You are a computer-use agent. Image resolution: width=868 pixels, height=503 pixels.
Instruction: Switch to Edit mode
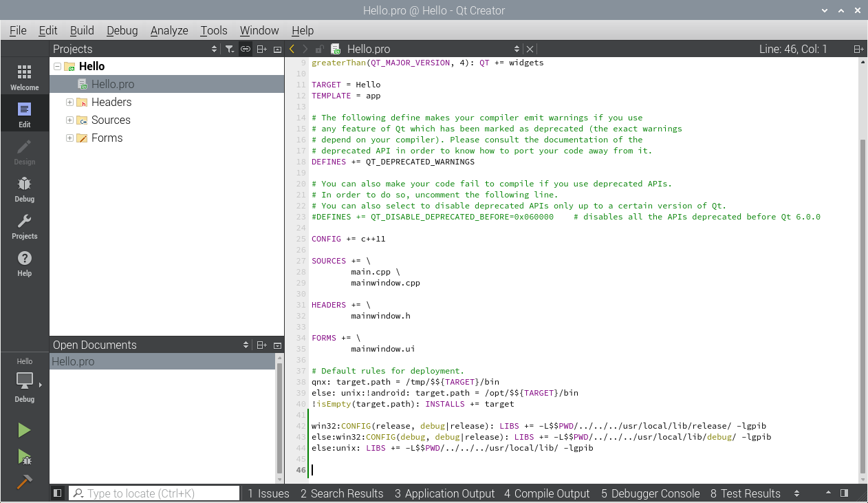click(24, 114)
